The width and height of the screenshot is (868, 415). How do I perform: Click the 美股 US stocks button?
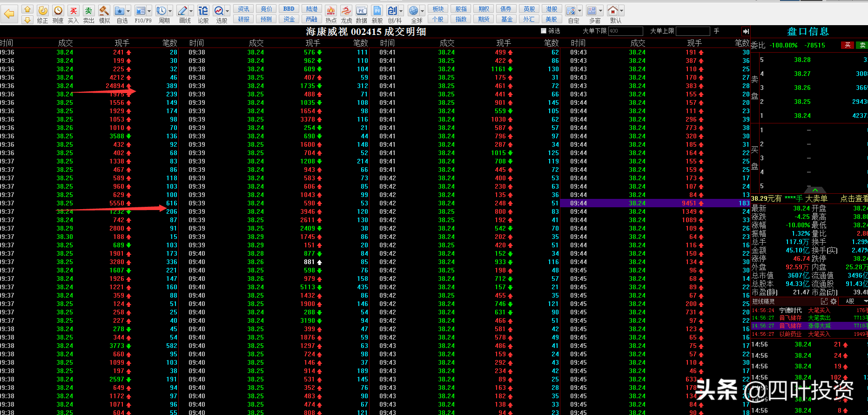(552, 19)
